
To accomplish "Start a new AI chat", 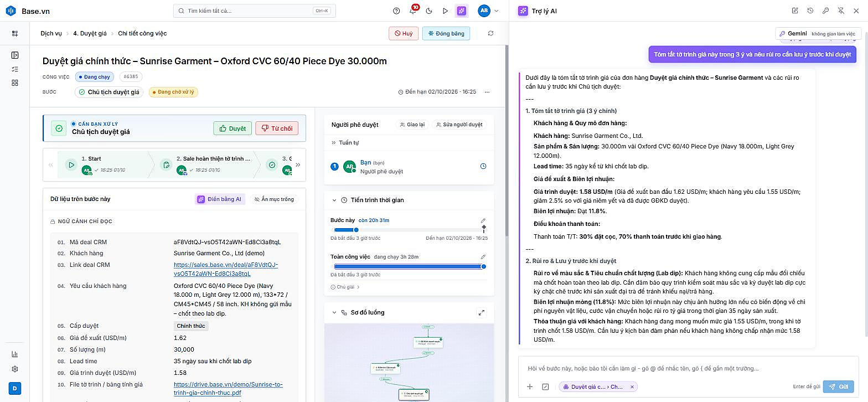I will (x=795, y=11).
